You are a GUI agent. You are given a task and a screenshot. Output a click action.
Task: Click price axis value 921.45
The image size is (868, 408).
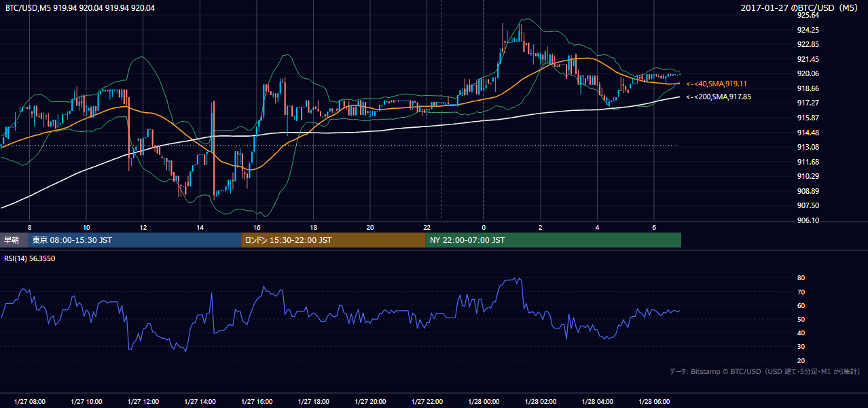point(808,59)
